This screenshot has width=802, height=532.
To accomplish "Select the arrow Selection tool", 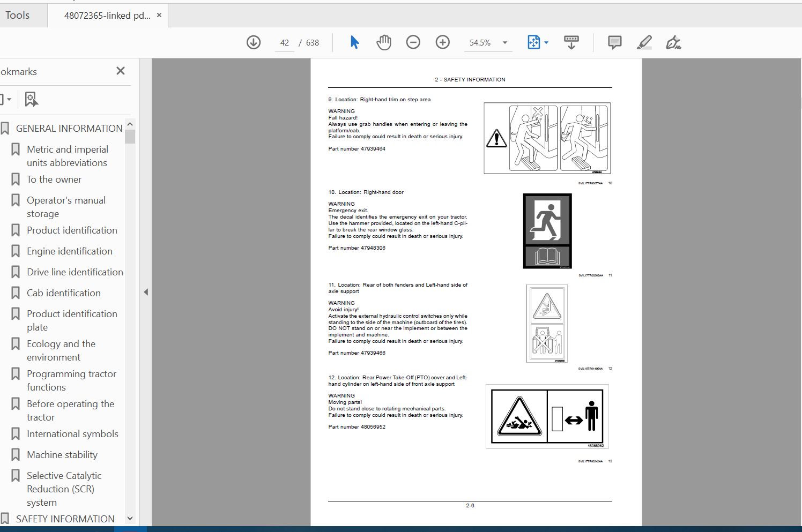I will tap(354, 42).
